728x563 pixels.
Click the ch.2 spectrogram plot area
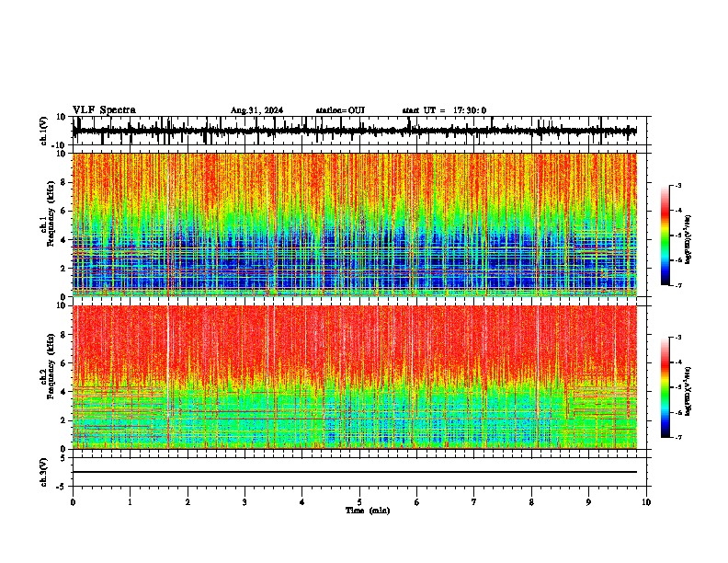(354, 377)
